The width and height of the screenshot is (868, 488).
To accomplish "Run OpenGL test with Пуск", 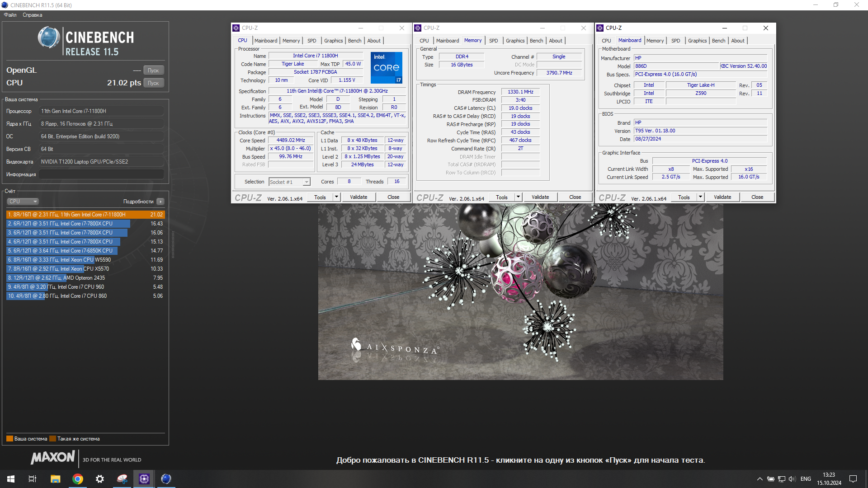I will pyautogui.click(x=154, y=70).
